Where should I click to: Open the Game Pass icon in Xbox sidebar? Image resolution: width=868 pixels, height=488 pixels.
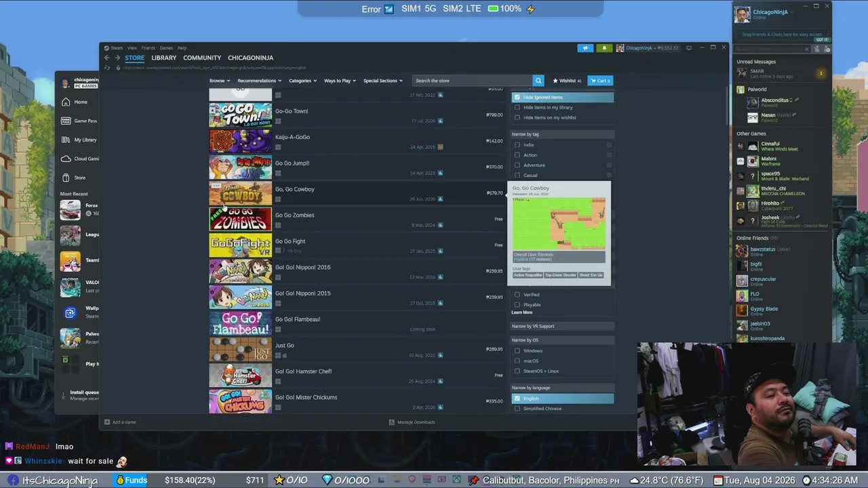(66, 121)
